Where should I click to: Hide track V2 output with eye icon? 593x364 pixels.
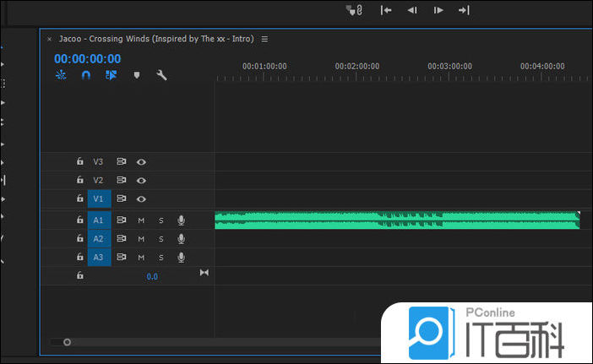point(141,180)
